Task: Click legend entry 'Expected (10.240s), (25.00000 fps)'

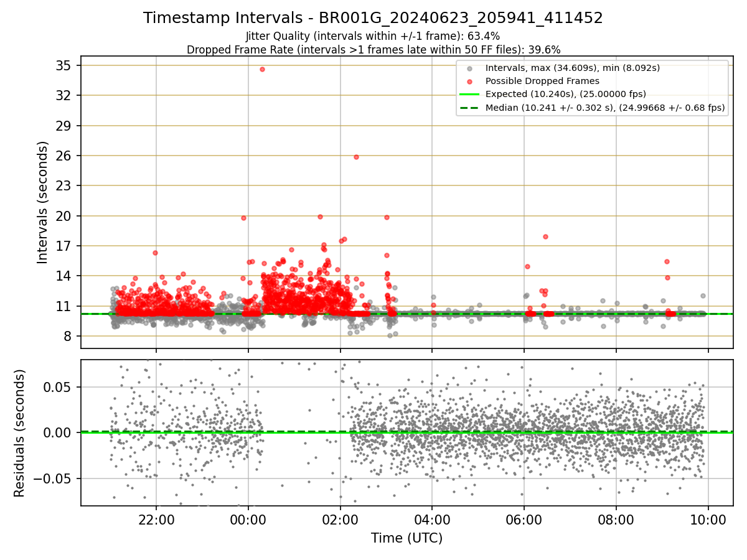Action: tap(566, 94)
